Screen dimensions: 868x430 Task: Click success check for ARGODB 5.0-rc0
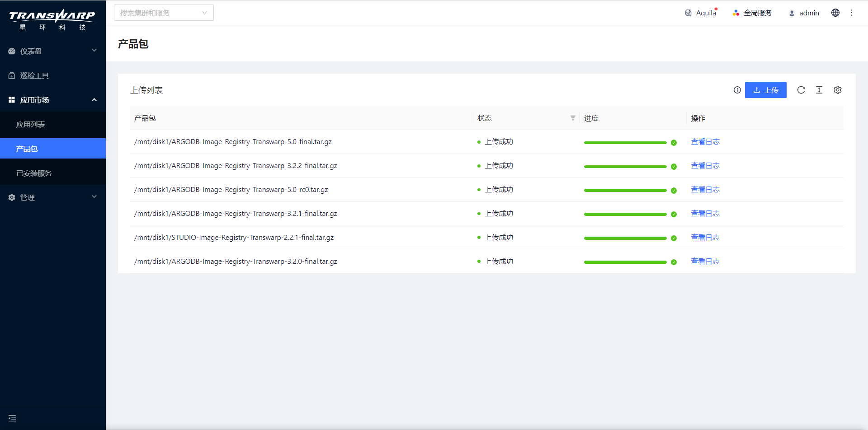pos(674,191)
